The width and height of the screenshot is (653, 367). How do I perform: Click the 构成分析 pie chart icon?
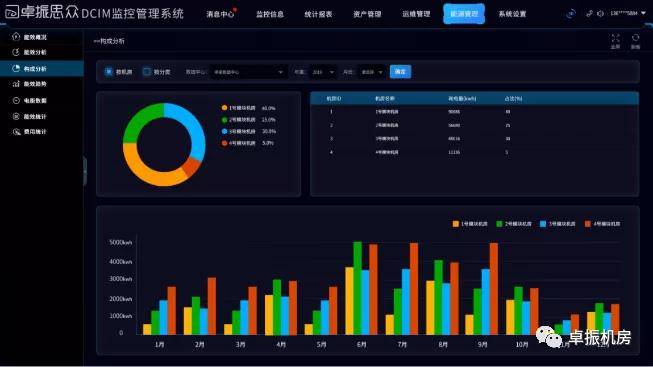coord(16,68)
